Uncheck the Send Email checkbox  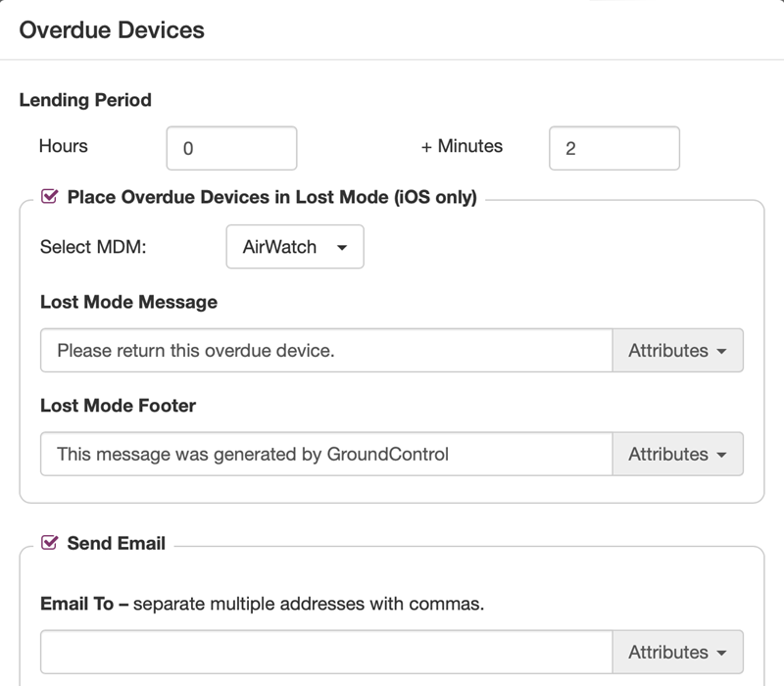click(x=50, y=543)
